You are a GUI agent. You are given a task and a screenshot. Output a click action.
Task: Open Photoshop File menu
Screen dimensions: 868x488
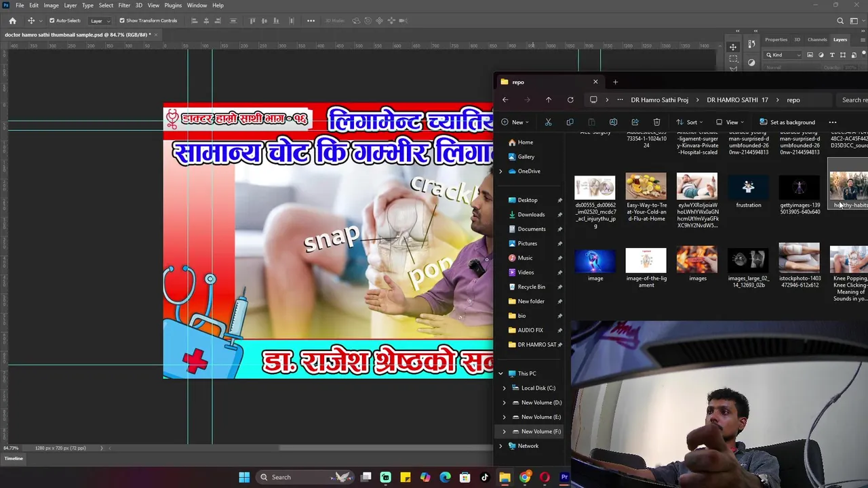(x=20, y=5)
